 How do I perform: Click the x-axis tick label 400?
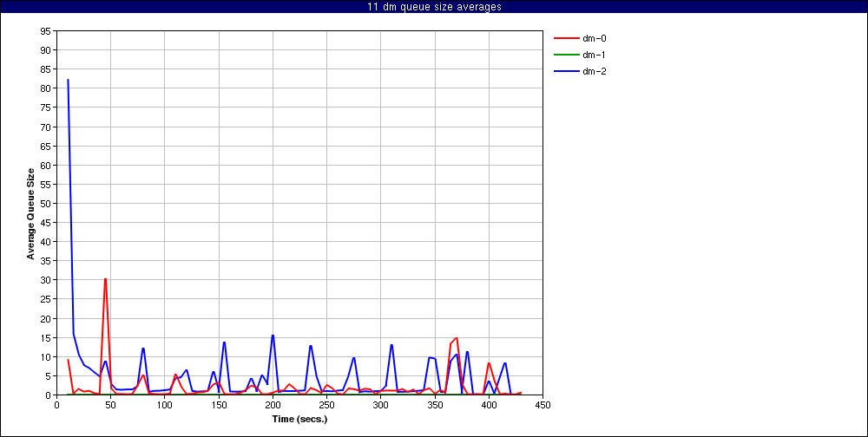pos(489,404)
